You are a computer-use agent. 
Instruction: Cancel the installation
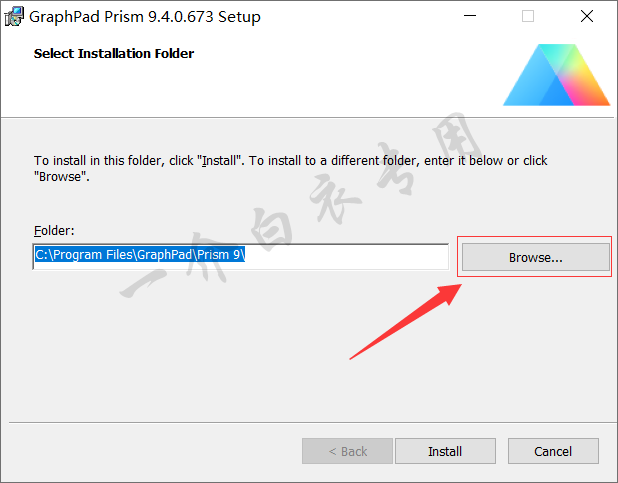pos(552,451)
